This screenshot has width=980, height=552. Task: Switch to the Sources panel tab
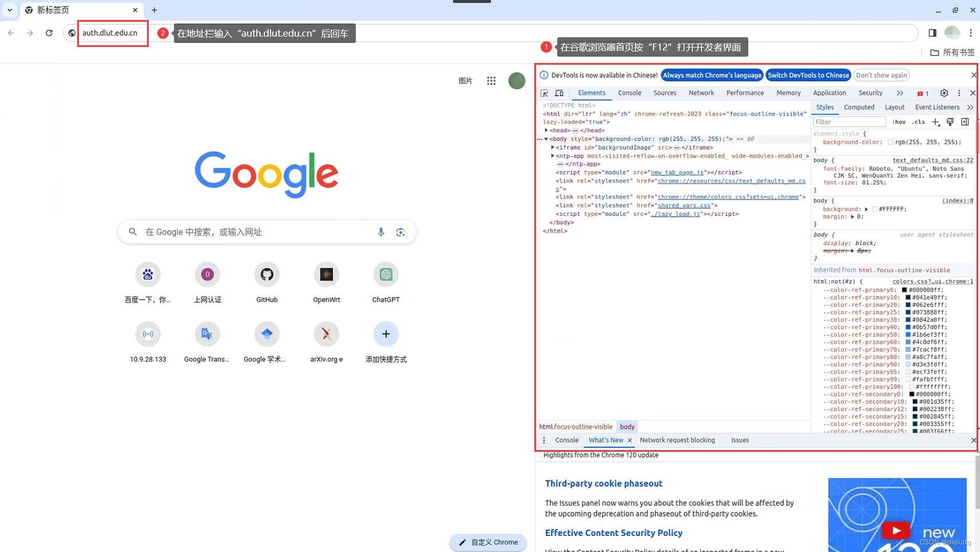click(665, 93)
